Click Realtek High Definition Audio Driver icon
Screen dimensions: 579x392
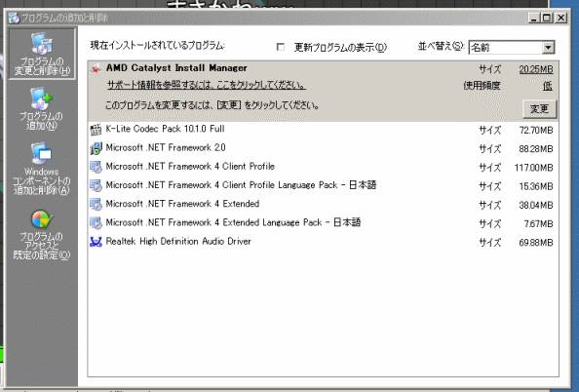coord(96,242)
